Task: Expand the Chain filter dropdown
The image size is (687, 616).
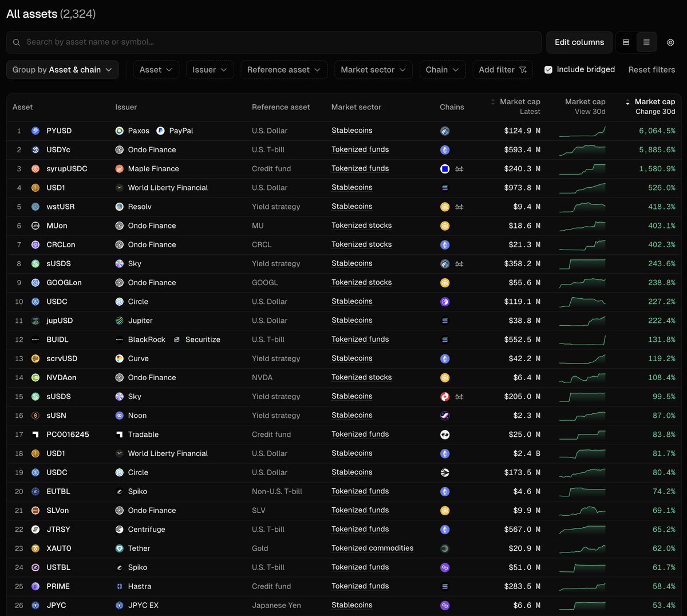Action: 443,70
